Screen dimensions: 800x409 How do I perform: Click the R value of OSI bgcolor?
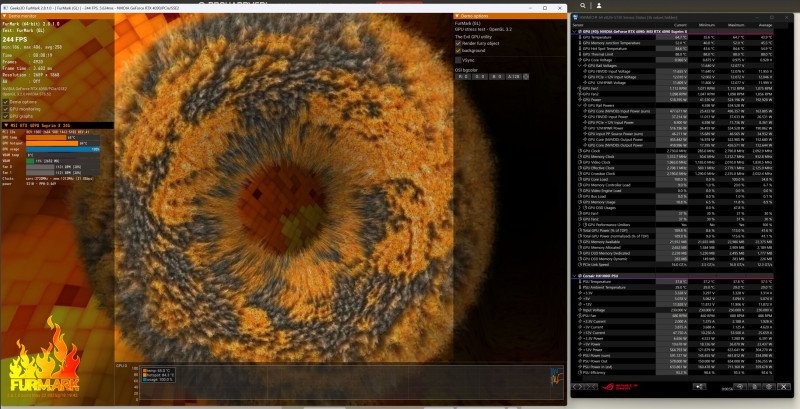click(x=463, y=76)
